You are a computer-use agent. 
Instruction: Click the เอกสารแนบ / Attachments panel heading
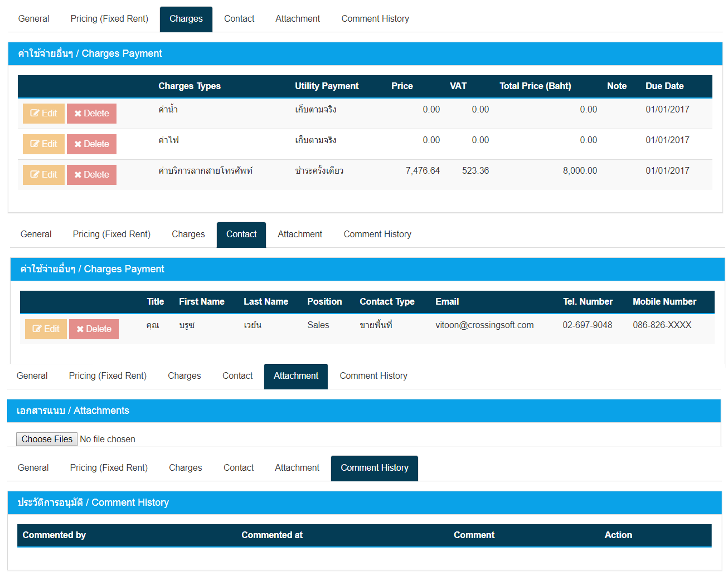(x=73, y=411)
